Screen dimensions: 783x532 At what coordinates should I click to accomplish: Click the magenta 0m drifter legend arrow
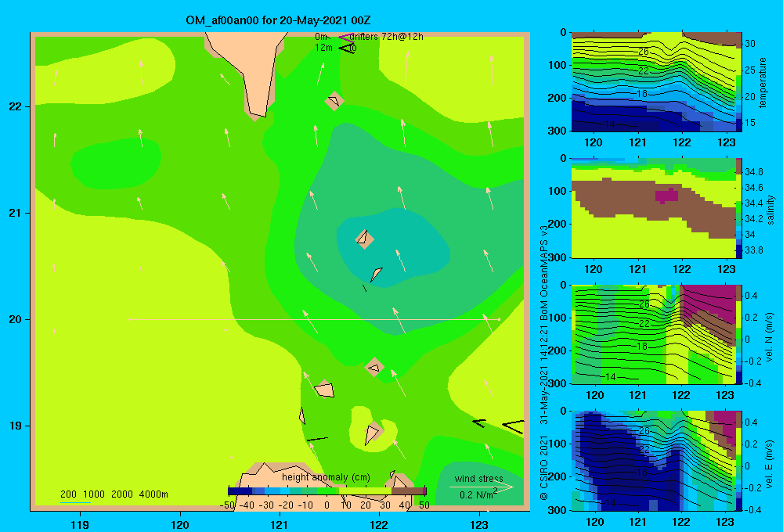coord(347,37)
